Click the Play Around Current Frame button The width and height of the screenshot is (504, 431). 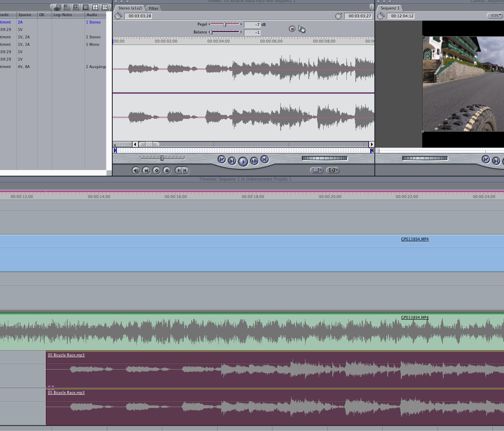coord(254,161)
